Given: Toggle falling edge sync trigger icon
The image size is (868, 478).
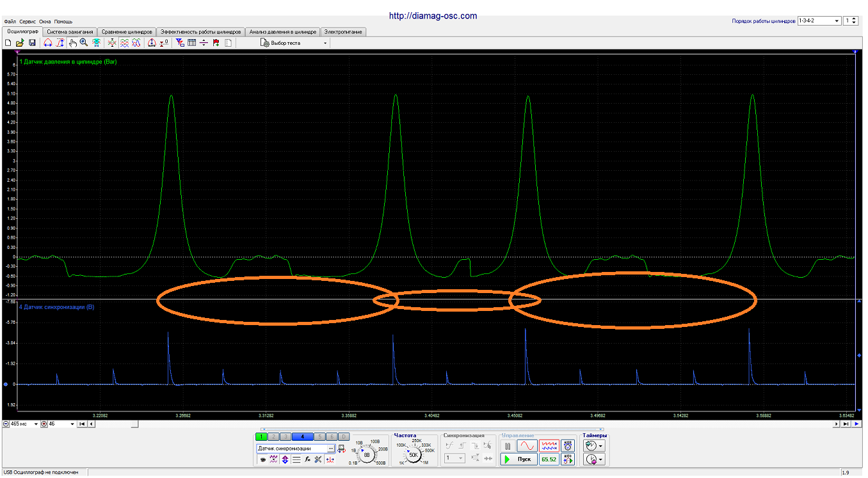Looking at the screenshot, I should click(x=476, y=445).
